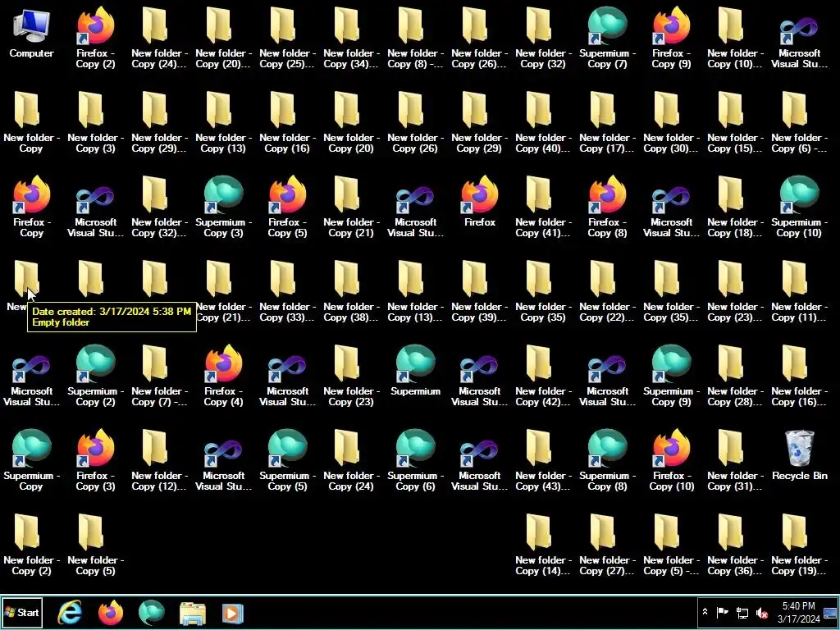Select the plain Supermium desktop shortcut
The width and height of the screenshot is (840, 630).
pos(415,372)
